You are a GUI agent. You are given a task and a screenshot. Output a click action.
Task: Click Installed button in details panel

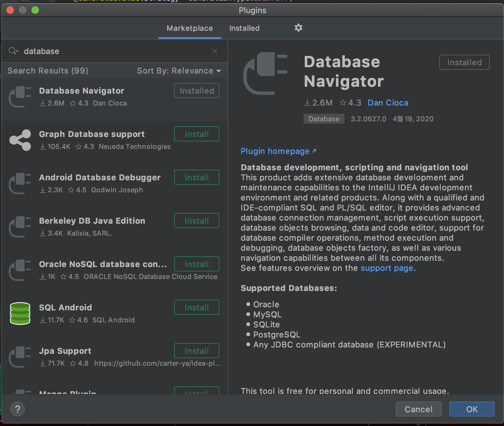pos(464,63)
